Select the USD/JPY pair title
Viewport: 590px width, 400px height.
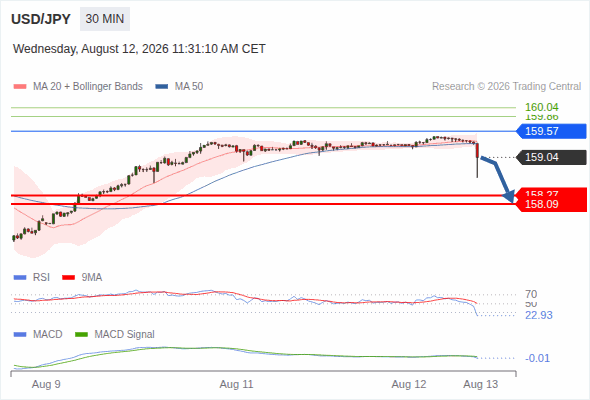41,19
